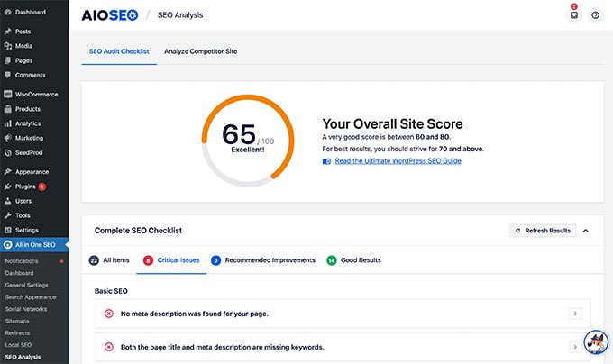Viewport: 613px width, 364px height.
Task: View the Good Results filter
Action: pyautogui.click(x=352, y=260)
